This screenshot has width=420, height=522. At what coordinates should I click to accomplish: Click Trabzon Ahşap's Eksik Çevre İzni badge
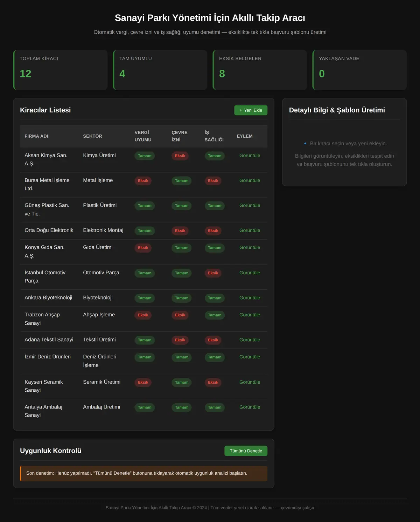pos(180,315)
